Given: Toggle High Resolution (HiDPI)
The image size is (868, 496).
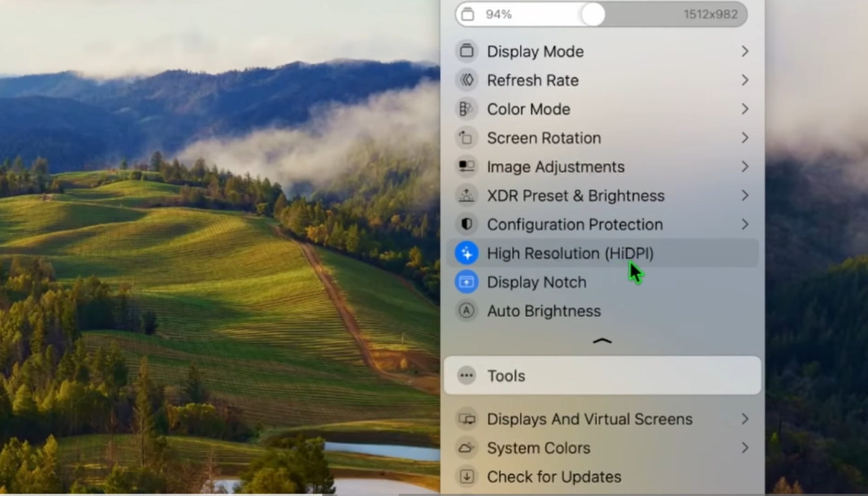Looking at the screenshot, I should pyautogui.click(x=570, y=253).
